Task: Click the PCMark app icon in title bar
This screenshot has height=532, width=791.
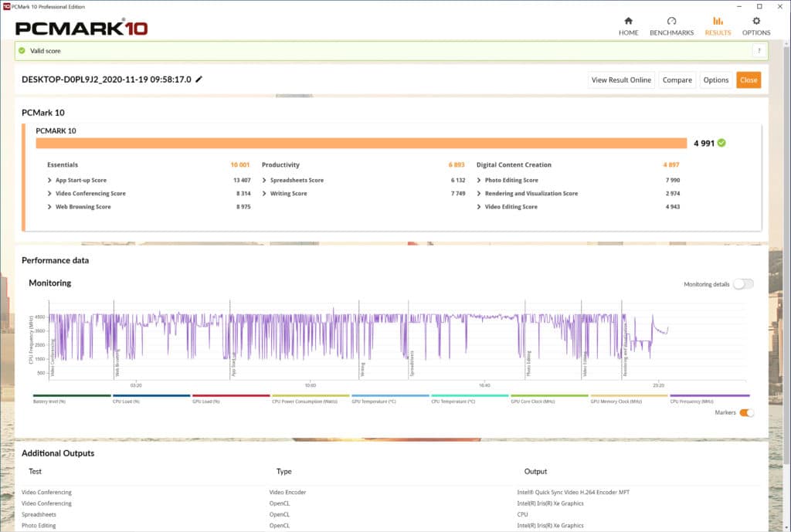Action: click(6, 6)
